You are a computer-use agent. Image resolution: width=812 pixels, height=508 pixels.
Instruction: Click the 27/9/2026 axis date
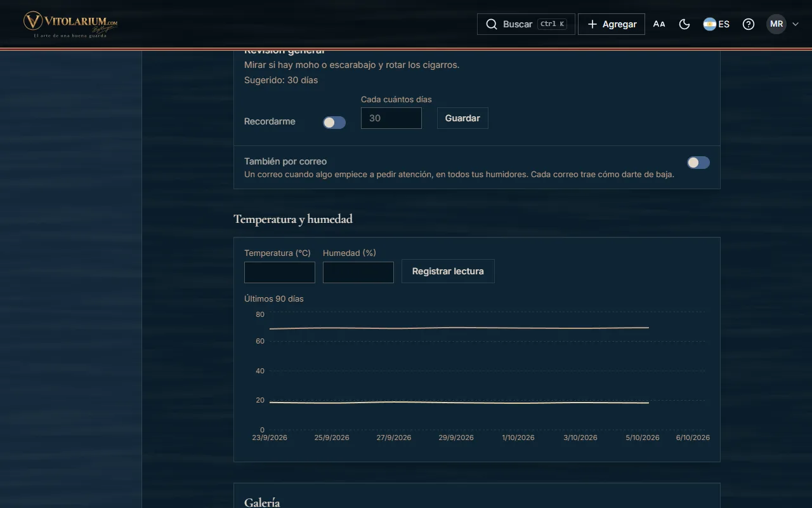point(394,438)
